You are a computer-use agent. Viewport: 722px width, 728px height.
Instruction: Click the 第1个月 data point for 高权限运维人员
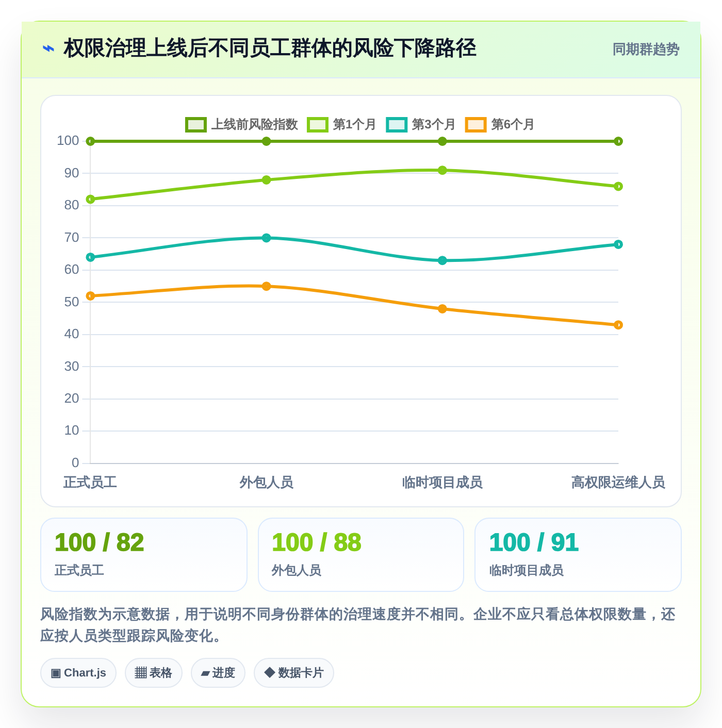pos(618,186)
